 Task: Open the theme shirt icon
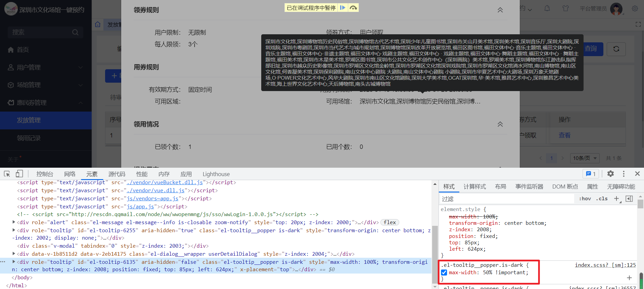coord(566,8)
